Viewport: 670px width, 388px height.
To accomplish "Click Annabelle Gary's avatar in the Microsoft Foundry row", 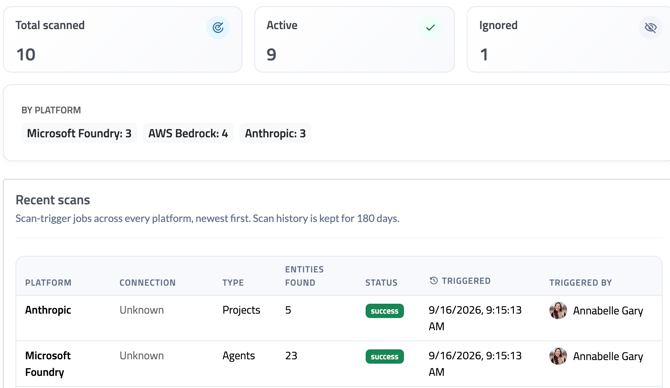I will (x=558, y=356).
